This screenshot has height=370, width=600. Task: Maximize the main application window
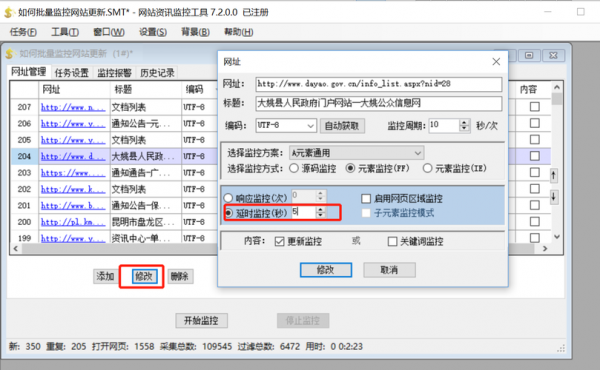click(x=580, y=12)
